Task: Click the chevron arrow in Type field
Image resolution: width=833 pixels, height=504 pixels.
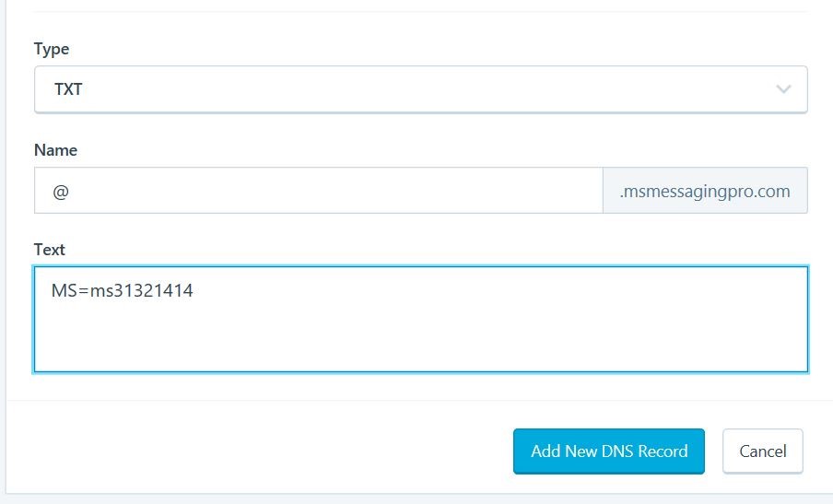Action: [783, 89]
